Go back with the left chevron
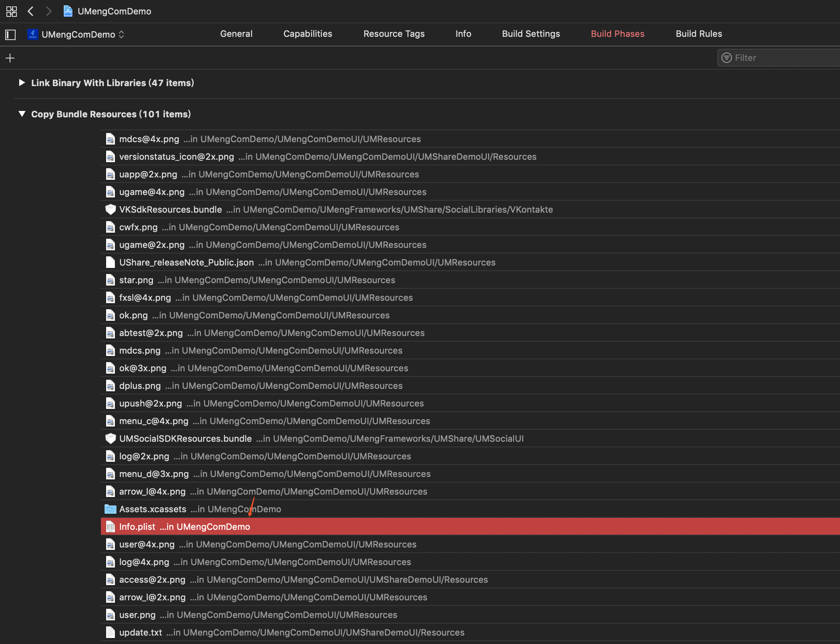 (30, 11)
